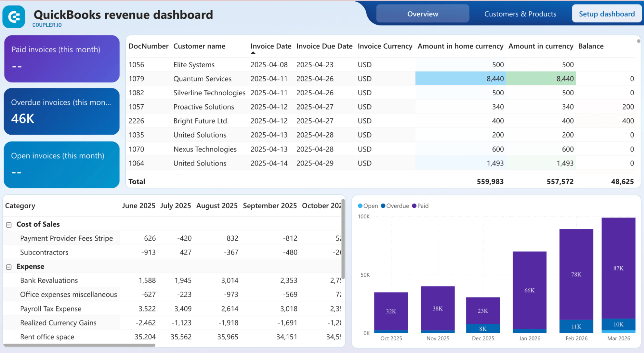644x353 pixels.
Task: Click the Coupler.io logo icon
Action: pos(14,17)
